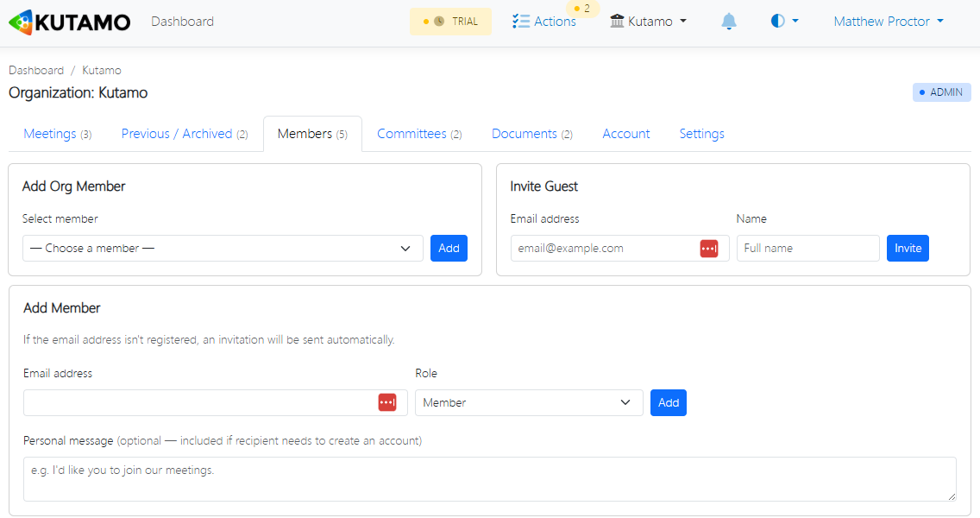980x518 pixels.
Task: Click the Add Member heading
Action: pyautogui.click(x=62, y=308)
